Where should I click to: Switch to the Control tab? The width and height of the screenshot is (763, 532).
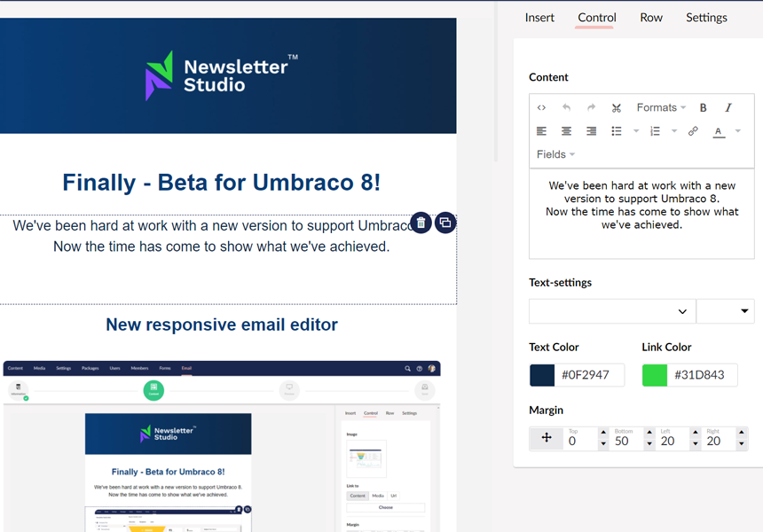596,18
